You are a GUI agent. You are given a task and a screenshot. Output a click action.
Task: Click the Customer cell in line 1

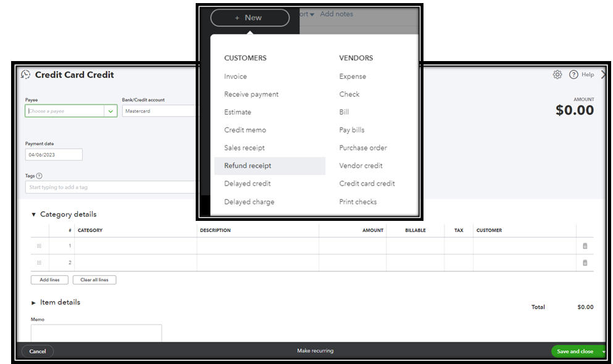pyautogui.click(x=524, y=246)
